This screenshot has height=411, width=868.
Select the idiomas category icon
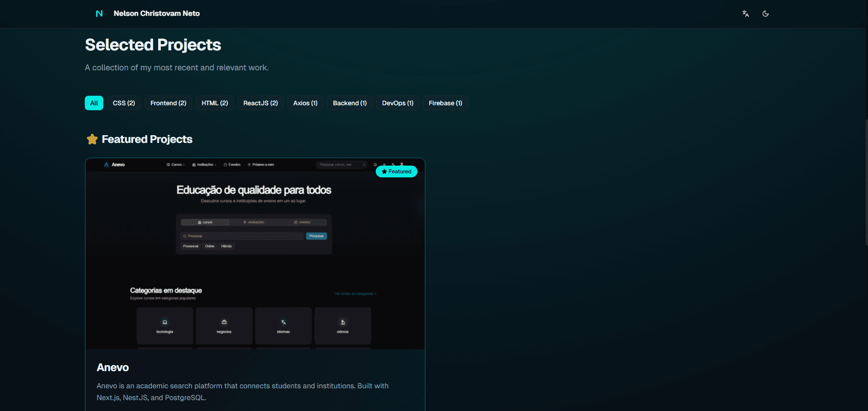pyautogui.click(x=283, y=323)
